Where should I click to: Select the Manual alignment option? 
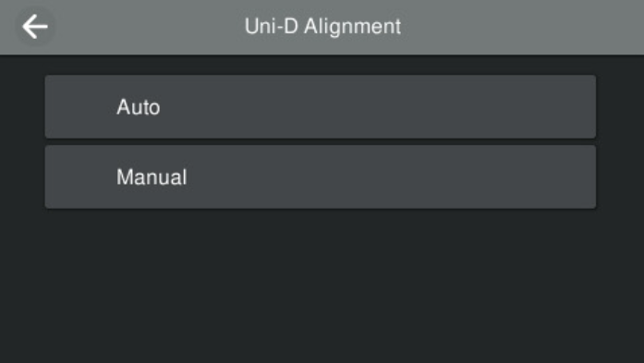click(x=321, y=177)
